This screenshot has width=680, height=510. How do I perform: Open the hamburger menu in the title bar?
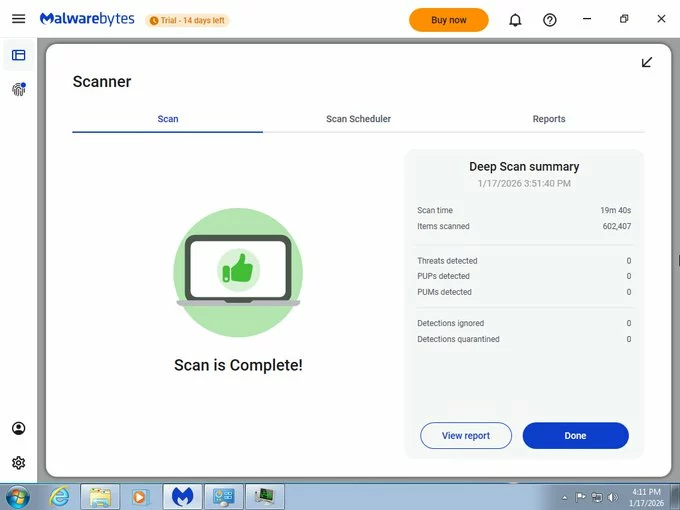18,19
